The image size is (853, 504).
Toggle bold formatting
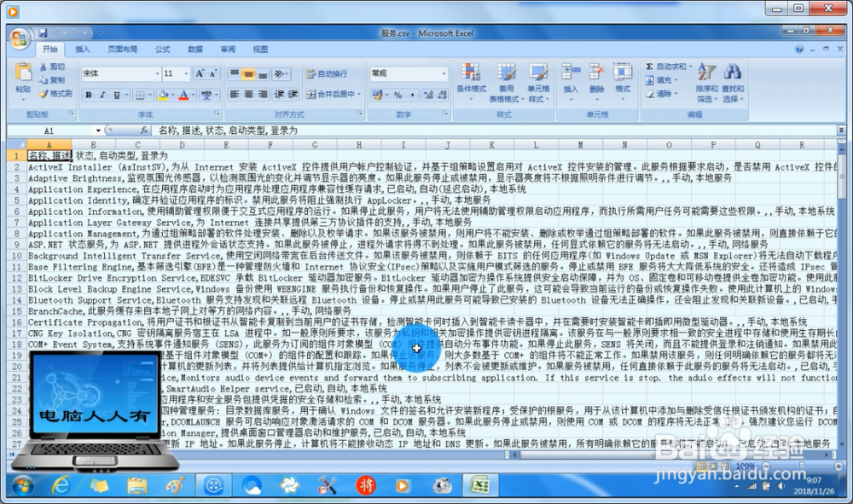tap(88, 96)
